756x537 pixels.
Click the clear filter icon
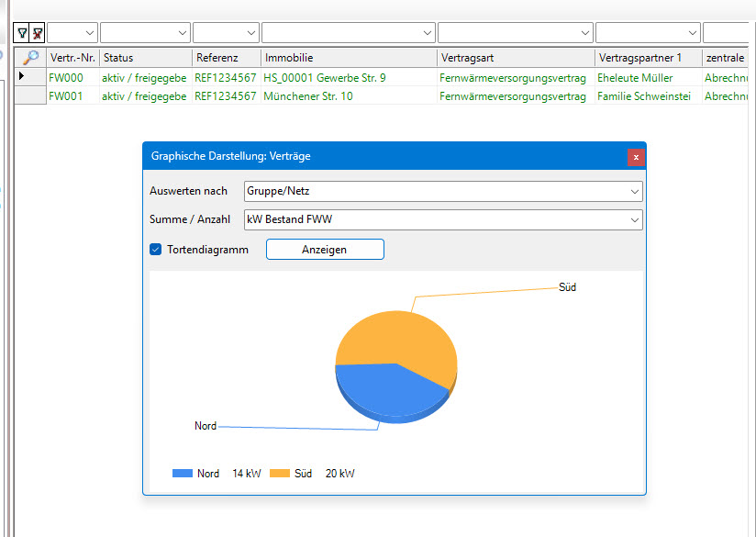38,33
